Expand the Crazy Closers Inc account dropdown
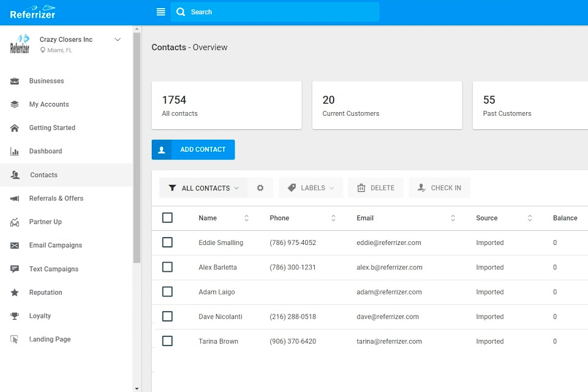Image resolution: width=588 pixels, height=392 pixels. click(118, 40)
